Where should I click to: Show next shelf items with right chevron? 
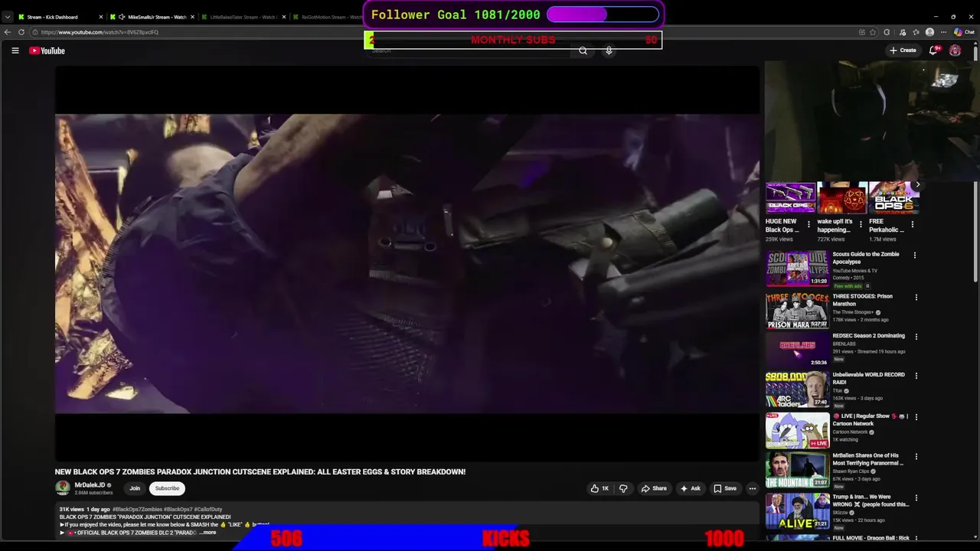point(918,184)
